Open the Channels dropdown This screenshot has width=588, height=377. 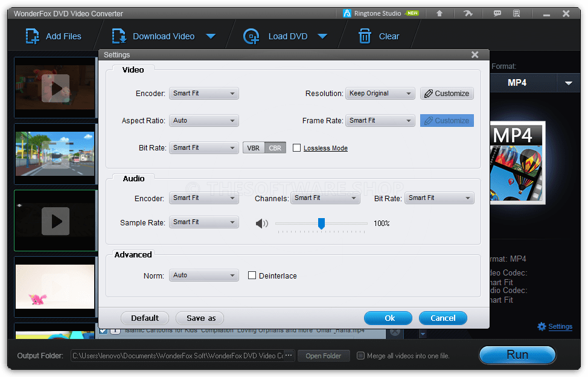[x=325, y=198]
